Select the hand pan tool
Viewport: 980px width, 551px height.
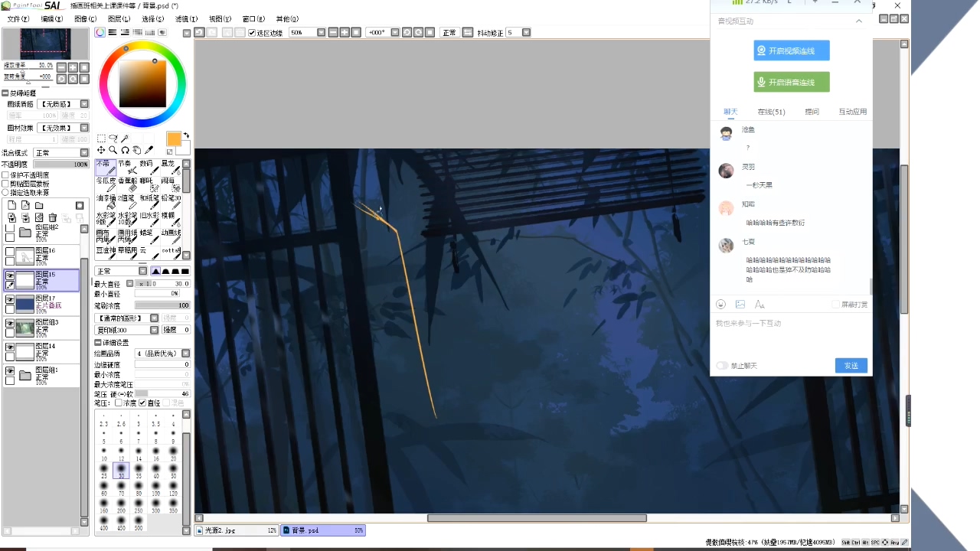pos(136,150)
